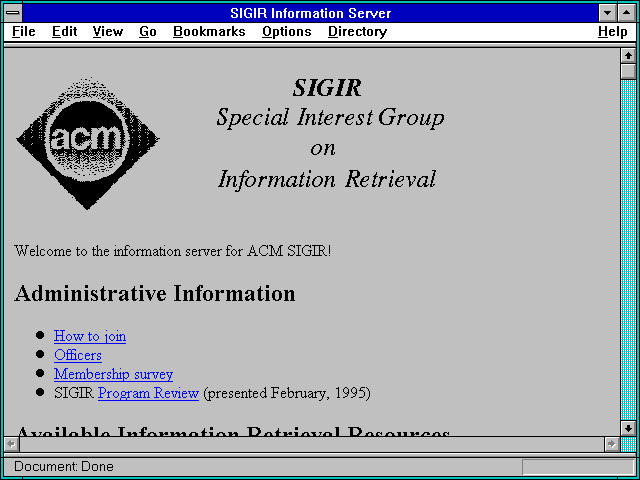This screenshot has width=640, height=480.
Task: Open the Go menu
Action: 148,31
